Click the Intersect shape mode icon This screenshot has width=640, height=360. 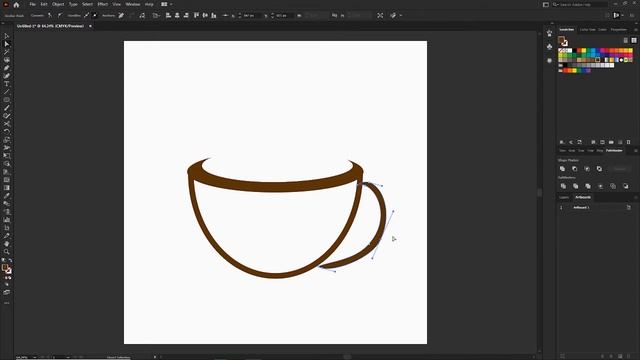tap(587, 169)
